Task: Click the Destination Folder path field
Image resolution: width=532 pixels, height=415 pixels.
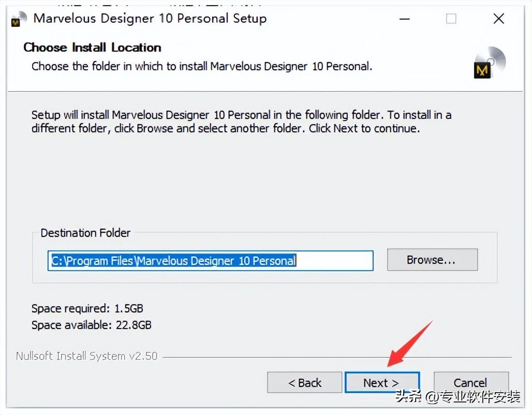Action: [x=210, y=261]
